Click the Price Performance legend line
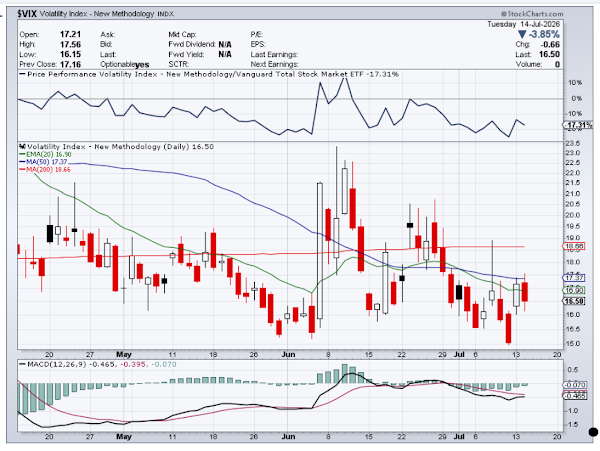The width and height of the screenshot is (600, 451). 209,74
